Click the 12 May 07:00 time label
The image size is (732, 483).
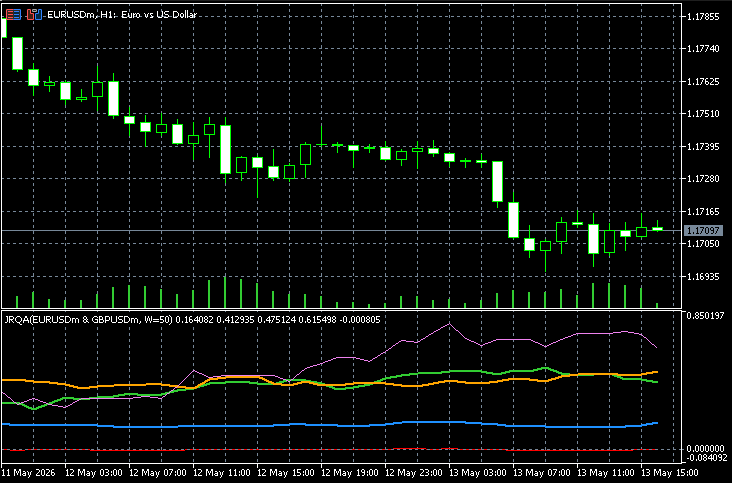pyautogui.click(x=157, y=473)
